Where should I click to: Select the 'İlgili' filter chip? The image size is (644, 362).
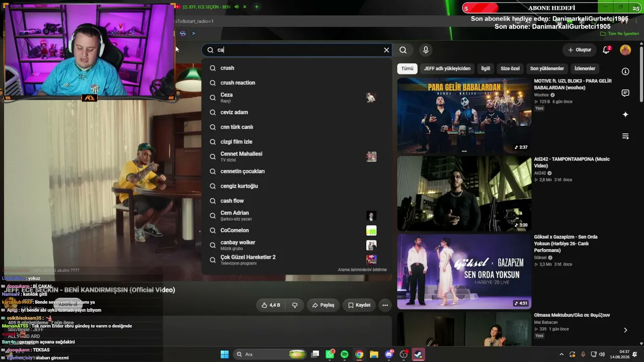pyautogui.click(x=486, y=68)
